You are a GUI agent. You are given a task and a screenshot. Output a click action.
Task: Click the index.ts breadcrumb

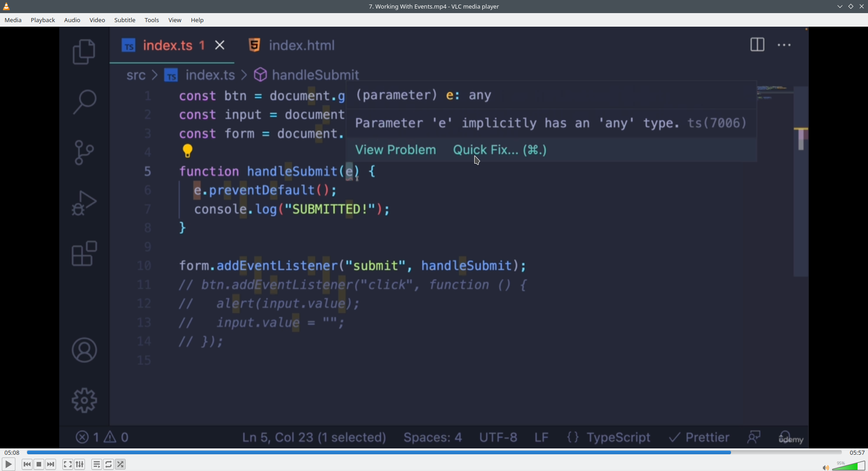pos(200,75)
